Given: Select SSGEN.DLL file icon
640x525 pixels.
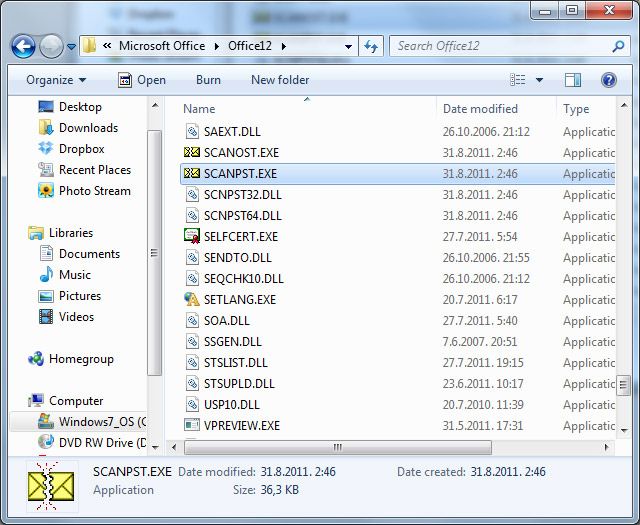Looking at the screenshot, I should point(192,341).
